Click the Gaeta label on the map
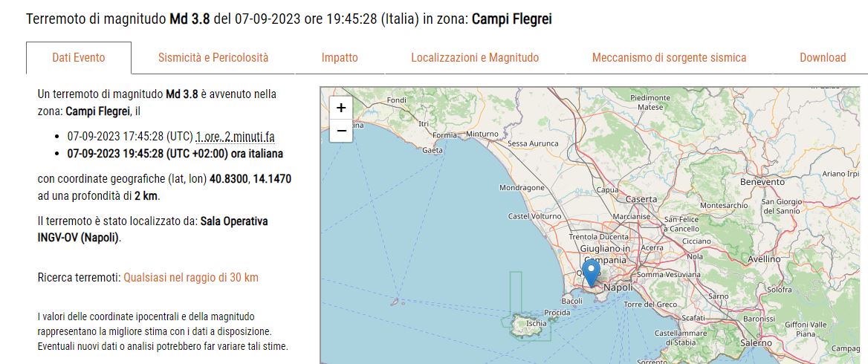 point(432,150)
